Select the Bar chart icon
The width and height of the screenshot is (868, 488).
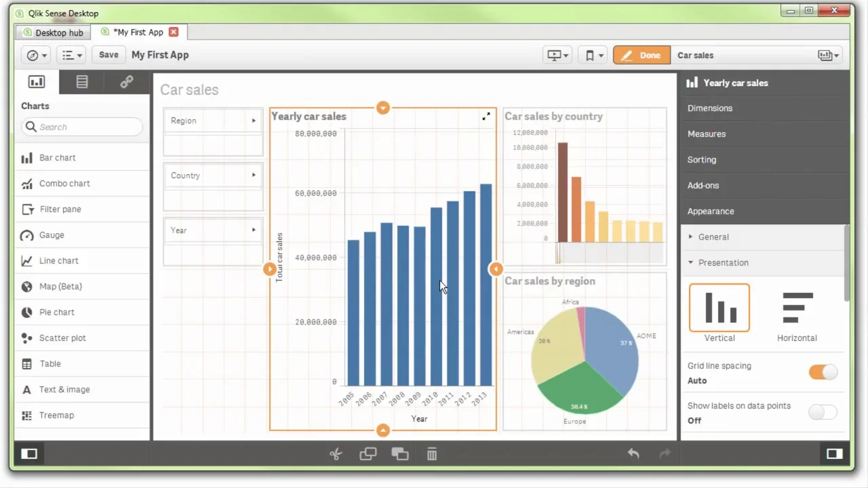click(x=27, y=158)
